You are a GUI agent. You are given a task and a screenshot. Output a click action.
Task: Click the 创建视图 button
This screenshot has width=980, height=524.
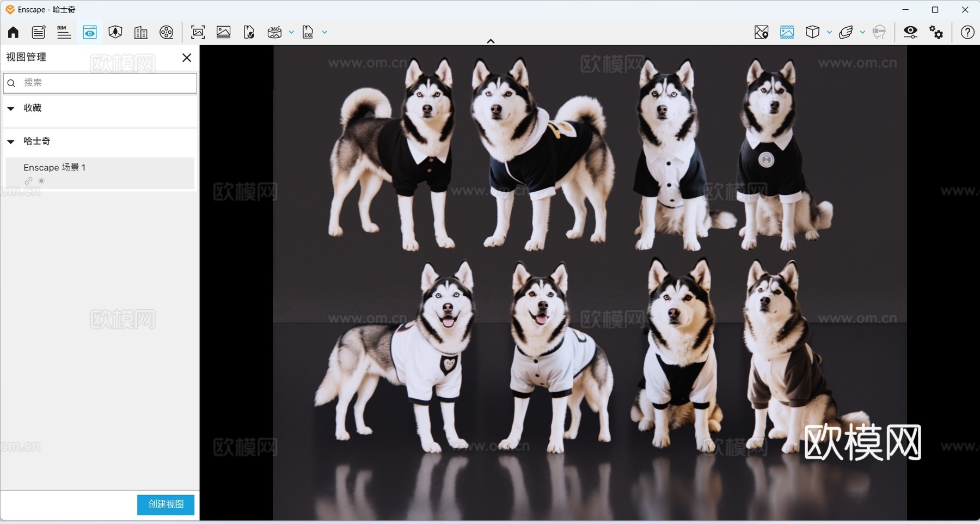click(166, 504)
